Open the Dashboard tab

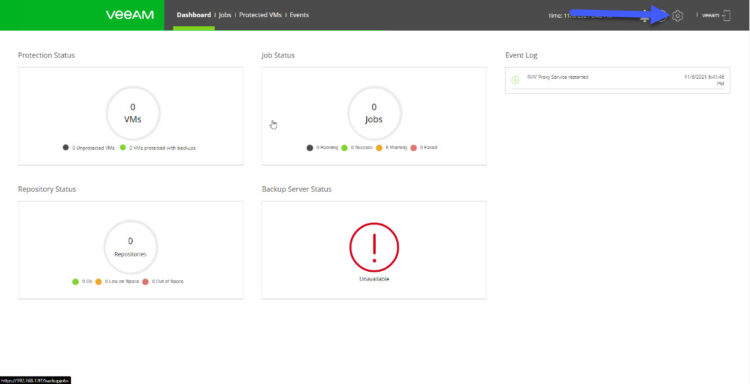tap(194, 15)
